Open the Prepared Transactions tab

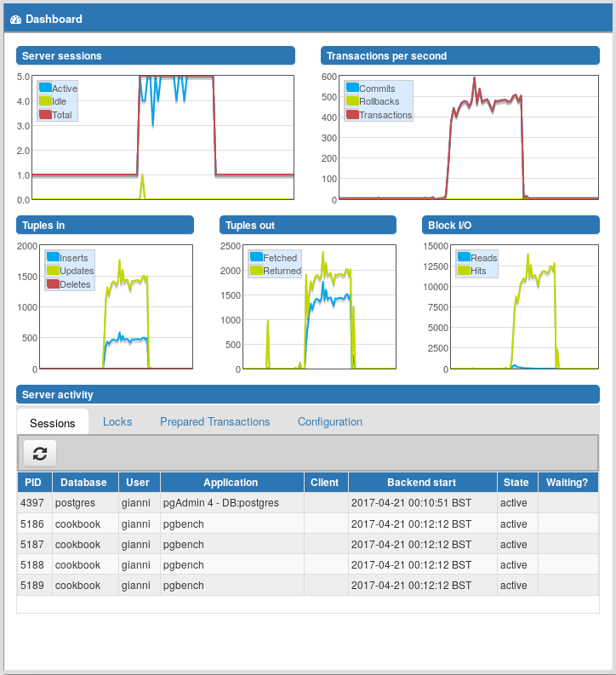pyautogui.click(x=214, y=422)
